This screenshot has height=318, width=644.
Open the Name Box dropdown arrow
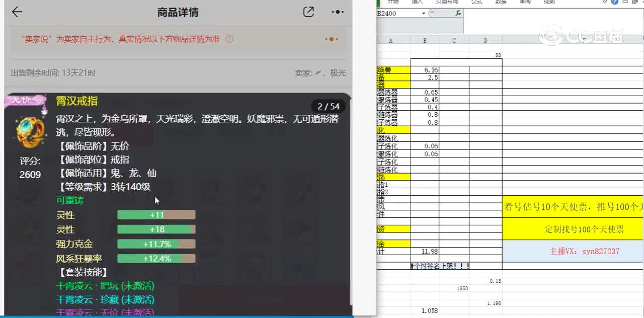pos(423,13)
